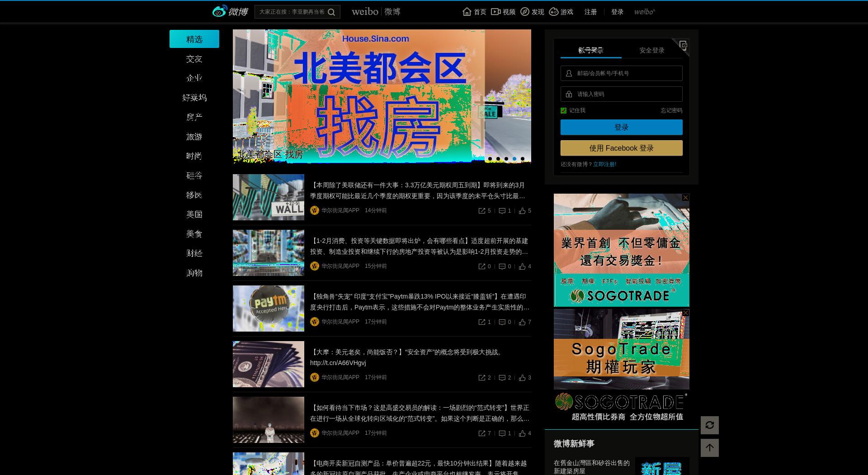Select the fourth highlighted carousel dot

[514, 159]
